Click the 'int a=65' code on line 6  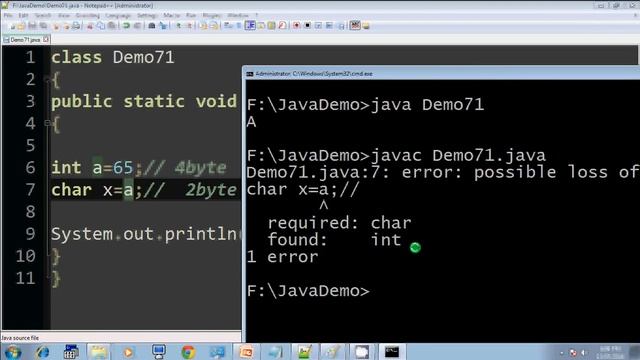(x=92, y=168)
